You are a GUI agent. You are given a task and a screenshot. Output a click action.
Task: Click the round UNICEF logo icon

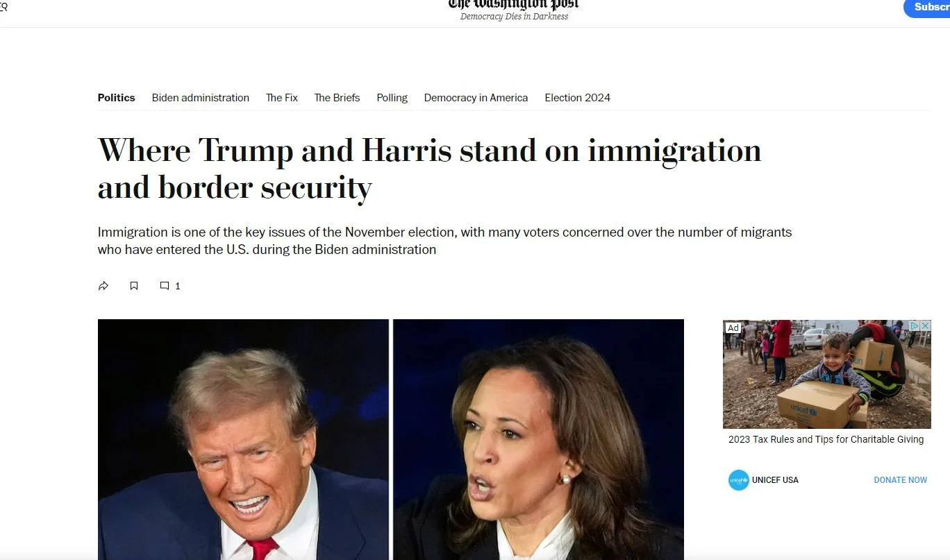coord(738,480)
